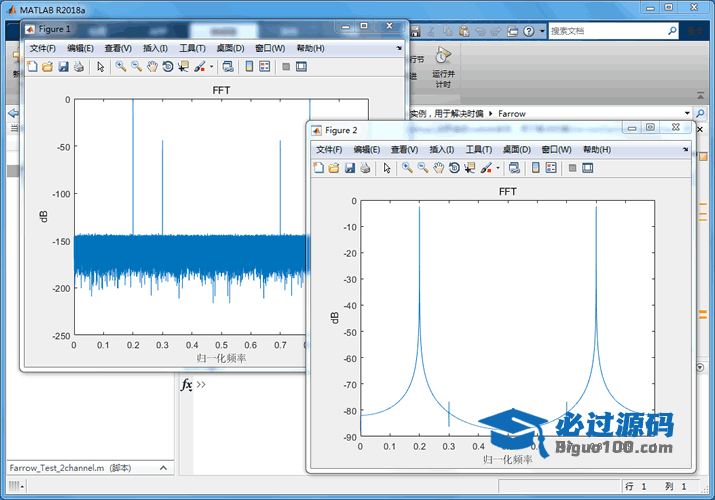Click Open File icon in Figure 1 toolbar

point(47,67)
